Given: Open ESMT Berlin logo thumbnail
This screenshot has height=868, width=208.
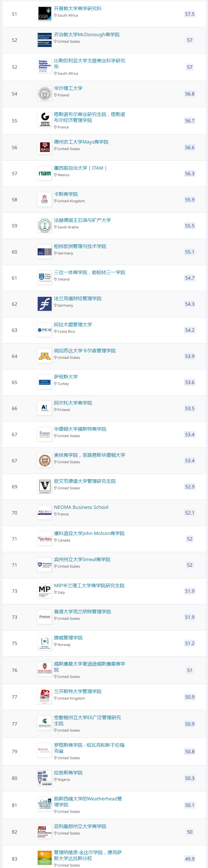Looking at the screenshot, I should (45, 252).
